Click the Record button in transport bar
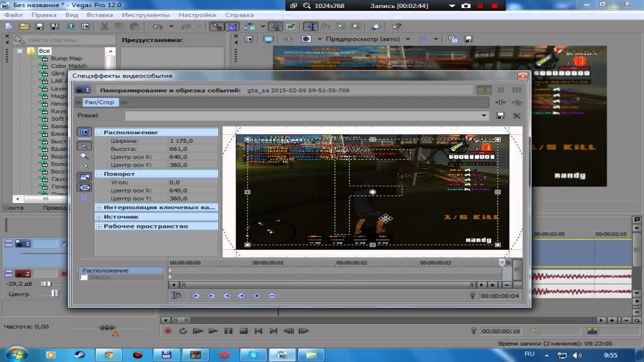Image resolution: width=644 pixels, height=362 pixels. (x=168, y=331)
